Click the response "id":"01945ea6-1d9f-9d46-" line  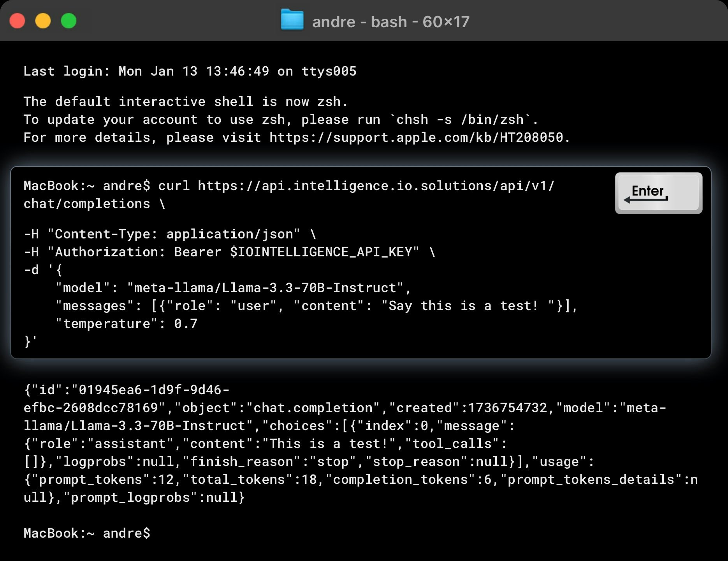click(127, 390)
